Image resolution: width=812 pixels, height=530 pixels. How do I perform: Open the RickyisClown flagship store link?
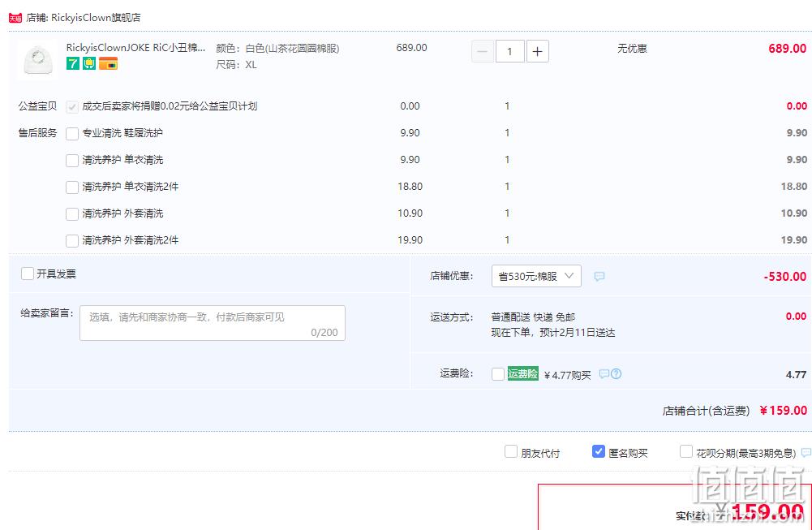tap(96, 18)
